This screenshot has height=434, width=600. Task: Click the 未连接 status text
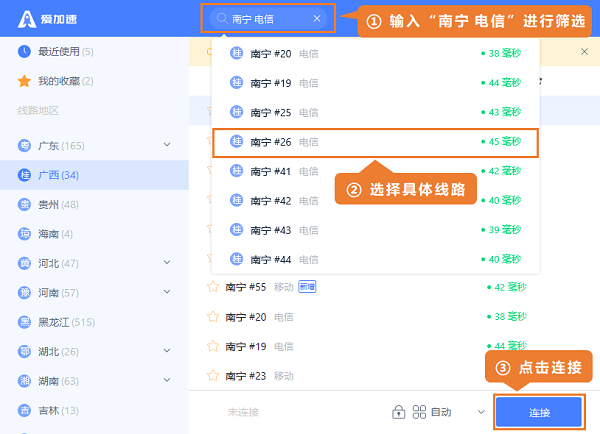[243, 412]
